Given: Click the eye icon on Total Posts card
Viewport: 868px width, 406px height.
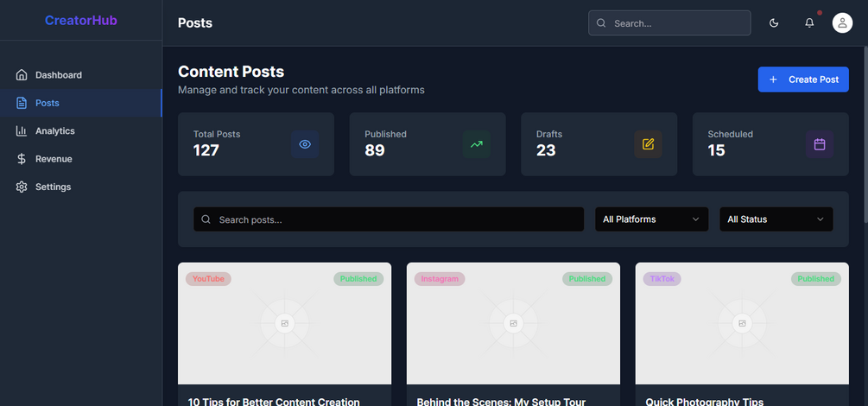Looking at the screenshot, I should click(305, 144).
